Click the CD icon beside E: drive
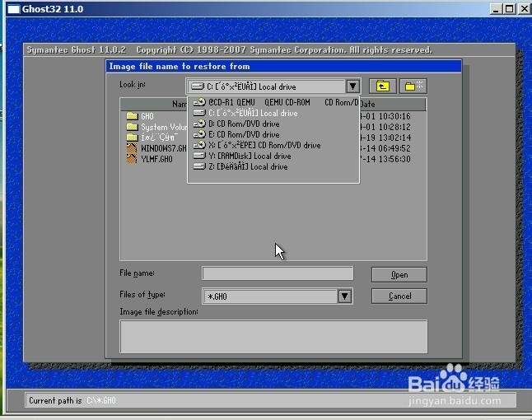Viewport: 532px width, 420px height. pos(199,134)
